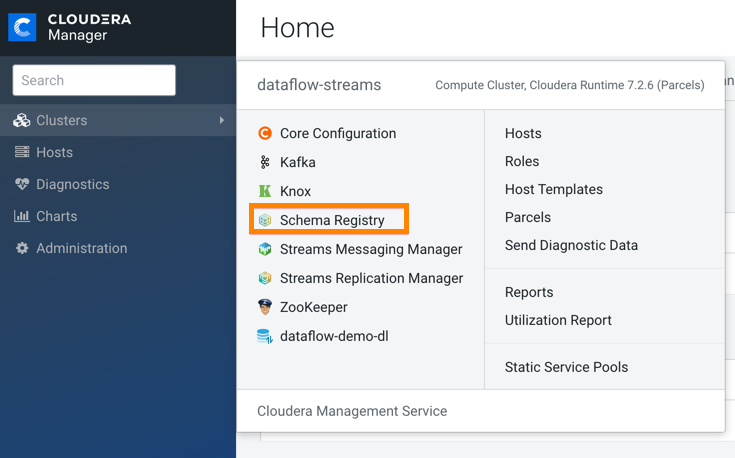
Task: Click the Streams Messaging Manager icon
Action: [265, 249]
